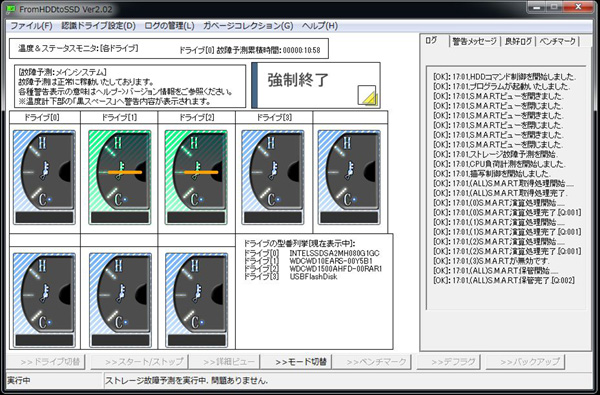Select the green ドライブ[2] temperature gauge

point(196,177)
